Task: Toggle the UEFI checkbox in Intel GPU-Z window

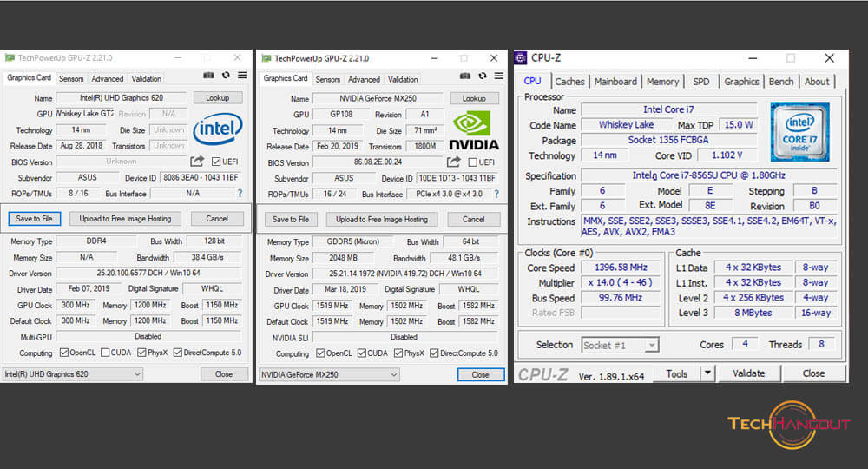Action: (x=216, y=162)
